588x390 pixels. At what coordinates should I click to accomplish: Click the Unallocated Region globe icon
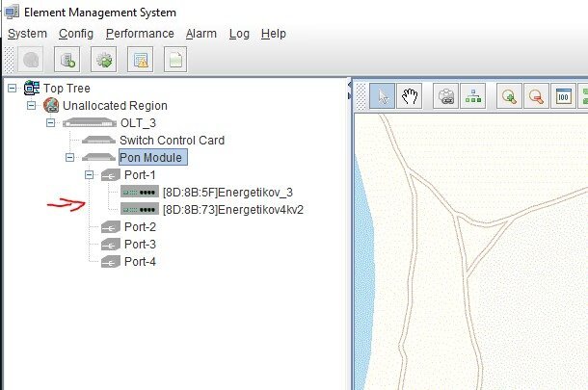tap(51, 105)
